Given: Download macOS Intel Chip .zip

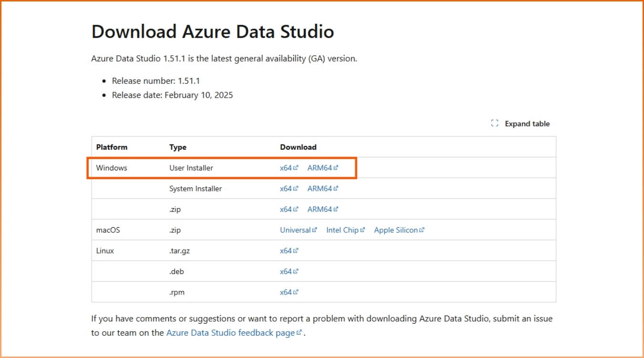Looking at the screenshot, I should (x=346, y=230).
